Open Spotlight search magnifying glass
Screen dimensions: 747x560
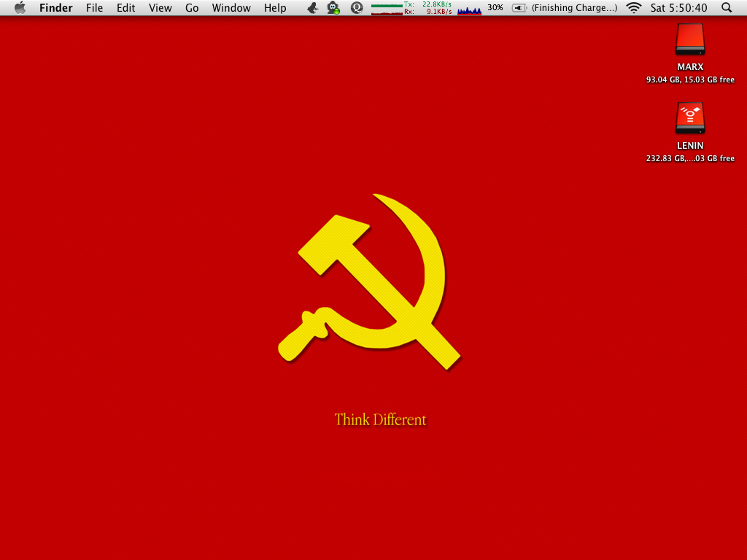[727, 8]
